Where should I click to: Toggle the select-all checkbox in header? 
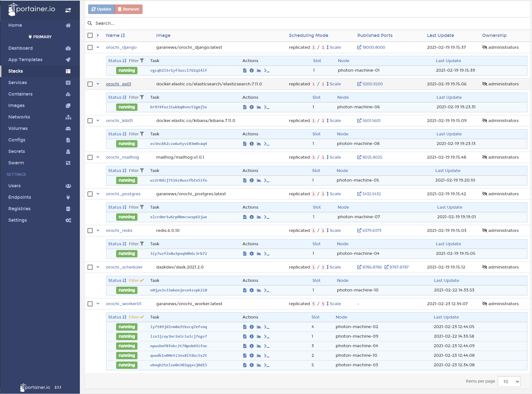90,35
